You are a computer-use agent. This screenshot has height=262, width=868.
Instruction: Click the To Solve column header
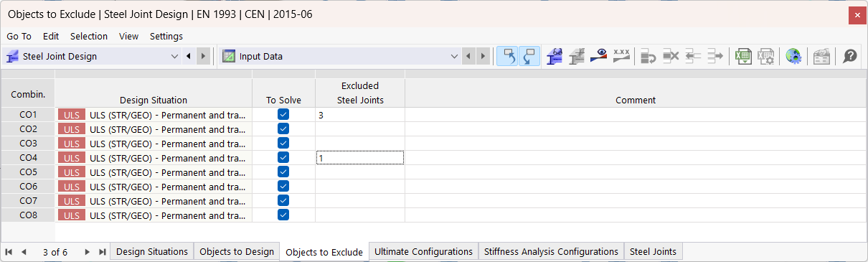click(x=283, y=93)
